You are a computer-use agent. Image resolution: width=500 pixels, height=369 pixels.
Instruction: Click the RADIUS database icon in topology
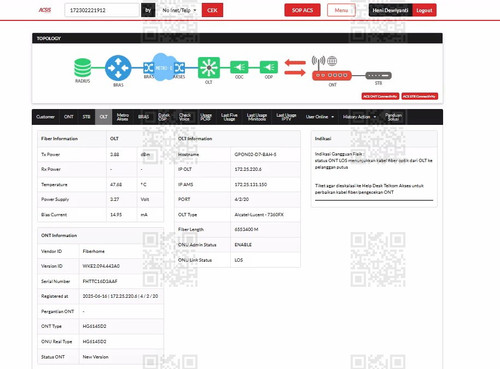click(x=83, y=68)
